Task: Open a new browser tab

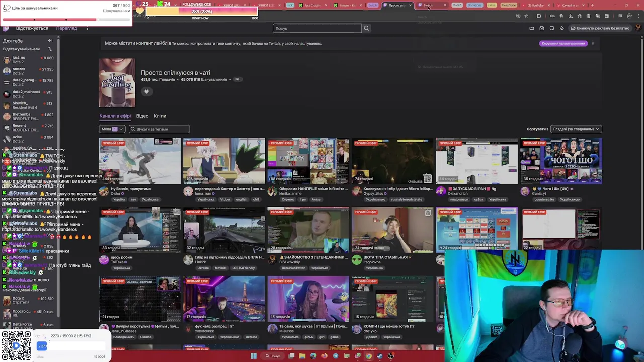Action: click(592, 5)
